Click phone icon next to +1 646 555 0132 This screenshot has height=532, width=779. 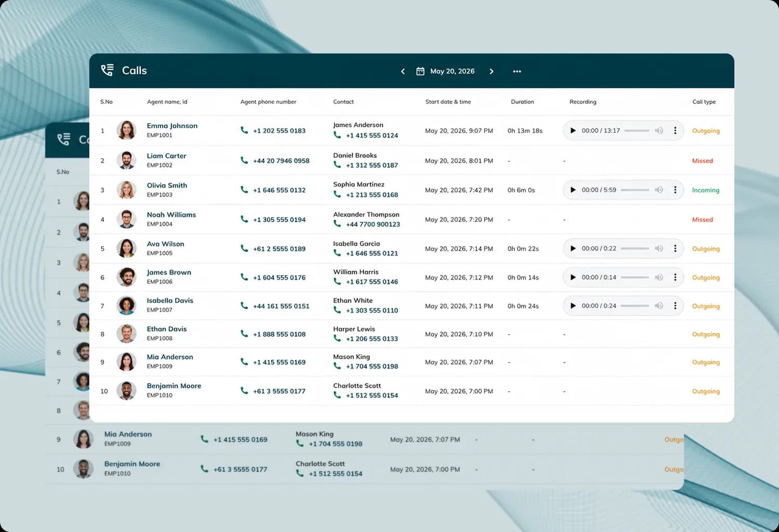click(244, 189)
